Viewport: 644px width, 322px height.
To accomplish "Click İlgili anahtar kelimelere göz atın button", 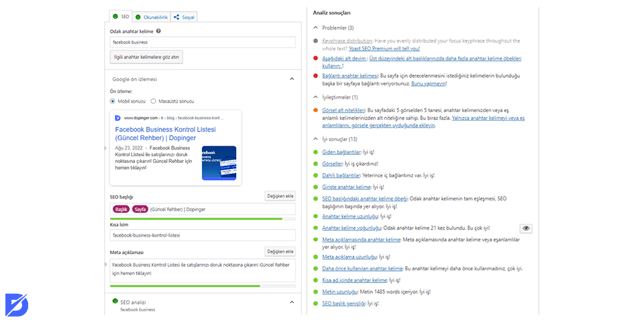I will point(146,57).
